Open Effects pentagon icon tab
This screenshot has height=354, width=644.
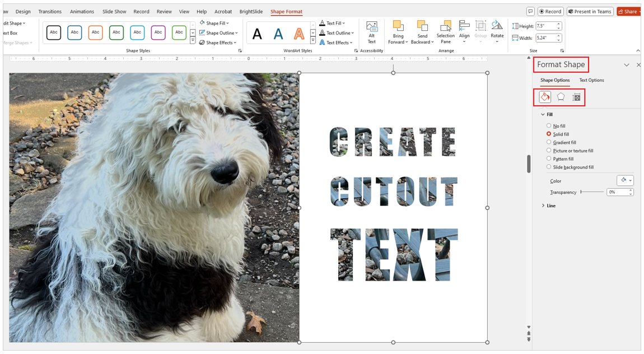point(561,97)
